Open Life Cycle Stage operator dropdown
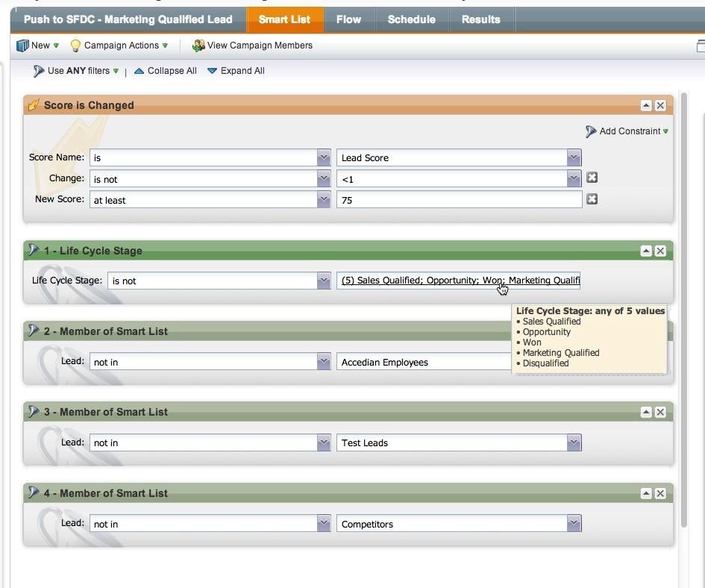Image resolution: width=705 pixels, height=588 pixels. (324, 281)
